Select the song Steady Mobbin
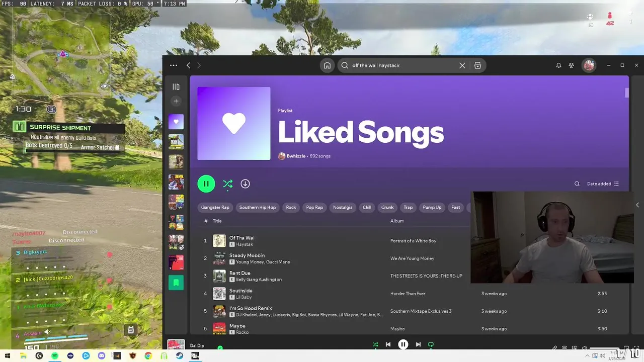Screen dimensions: 644x362 [247, 255]
